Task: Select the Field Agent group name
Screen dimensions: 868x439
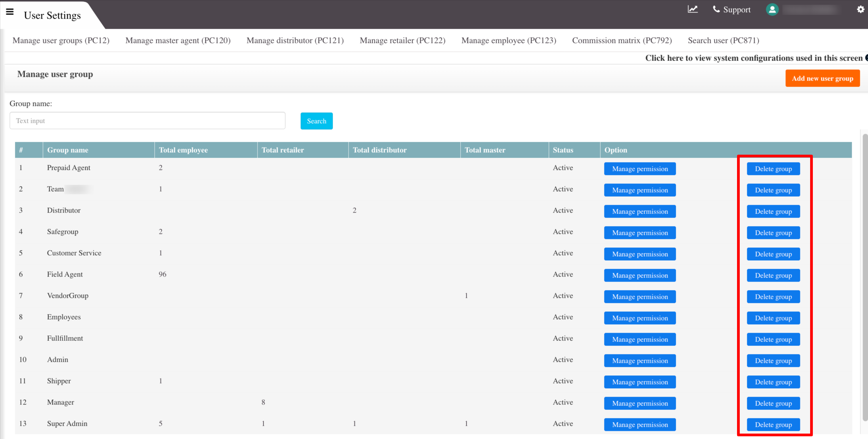Action: [x=65, y=274]
